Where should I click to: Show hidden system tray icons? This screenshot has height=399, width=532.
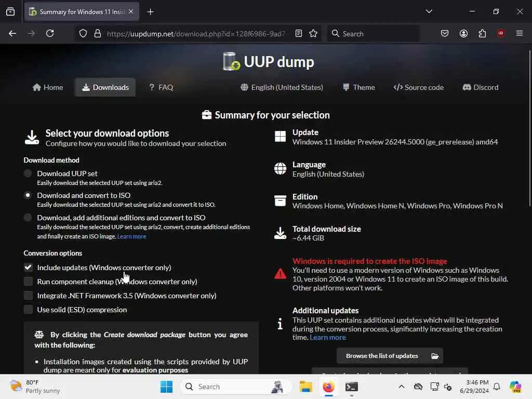click(402, 387)
